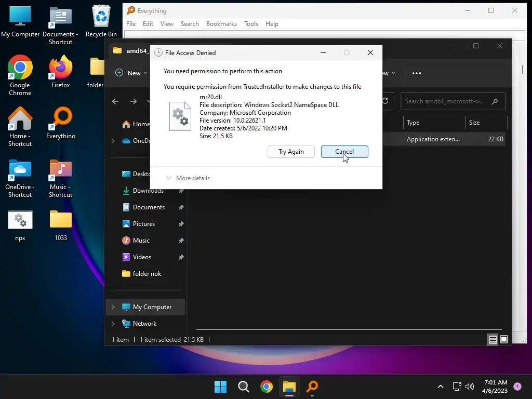Open the Windows Start menu
Image resolution: width=532 pixels, height=399 pixels.
pyautogui.click(x=220, y=387)
